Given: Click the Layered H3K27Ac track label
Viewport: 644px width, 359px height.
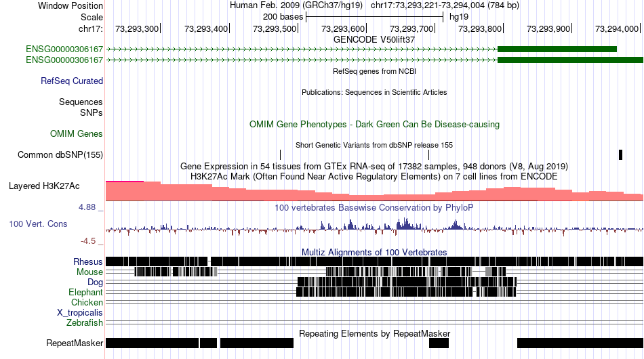Looking at the screenshot, I should (44, 186).
